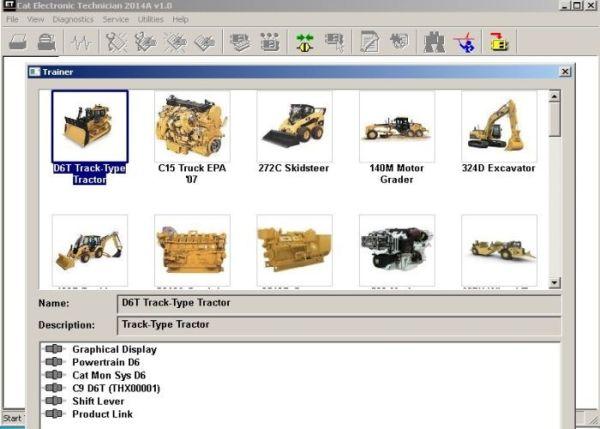Click the thumbnail list scroll up arrow
This screenshot has width=600, height=429.
click(554, 96)
